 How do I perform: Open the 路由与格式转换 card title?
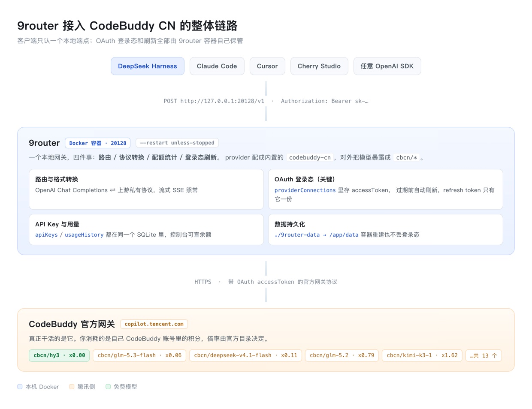point(57,179)
